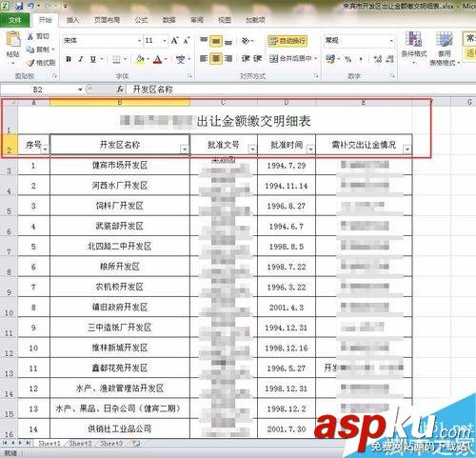476x458 pixels.
Task: Open the cell borders icon
Action: pyautogui.click(x=116, y=59)
